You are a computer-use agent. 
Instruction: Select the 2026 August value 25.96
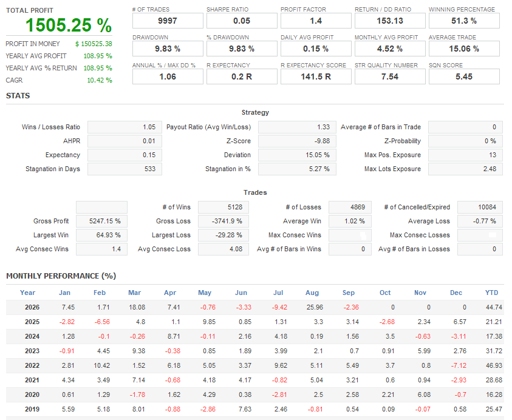(315, 307)
